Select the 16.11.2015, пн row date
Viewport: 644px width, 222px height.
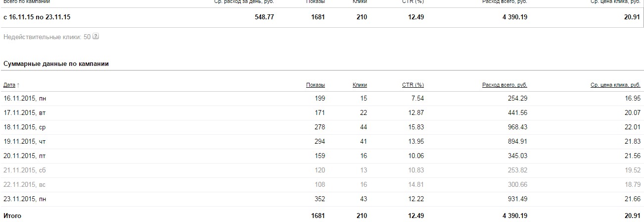click(x=25, y=99)
